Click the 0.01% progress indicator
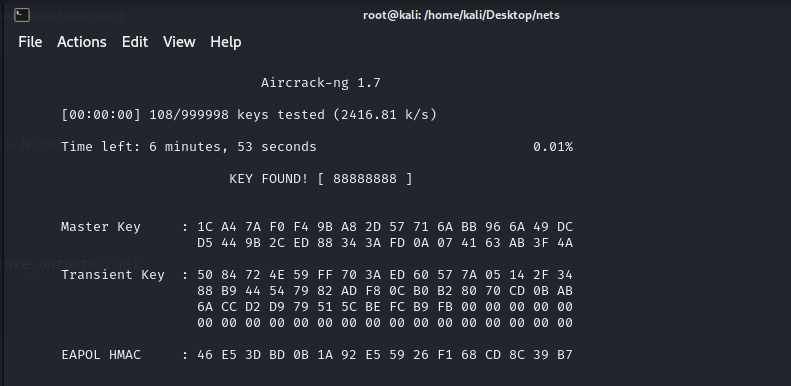791x386 pixels. click(x=553, y=147)
